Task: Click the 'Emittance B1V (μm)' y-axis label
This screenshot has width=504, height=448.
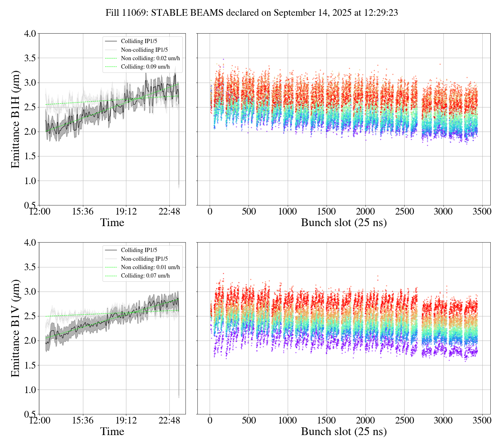Action: tap(15, 328)
